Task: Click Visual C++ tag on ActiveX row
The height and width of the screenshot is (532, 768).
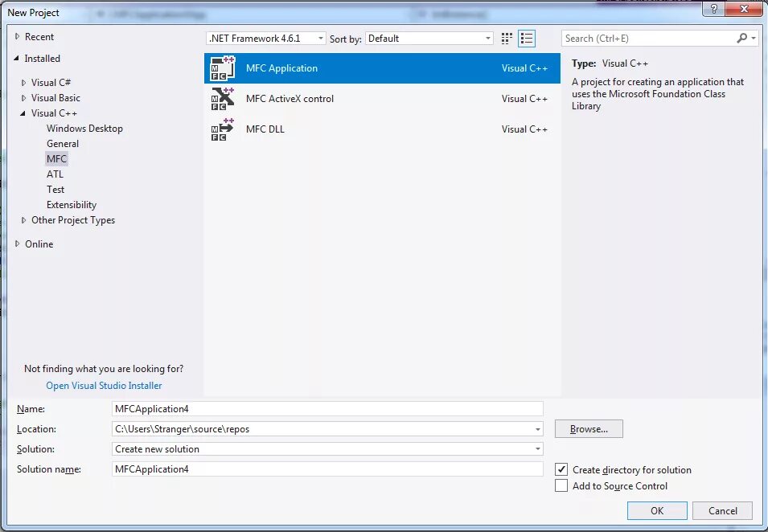Action: point(524,99)
